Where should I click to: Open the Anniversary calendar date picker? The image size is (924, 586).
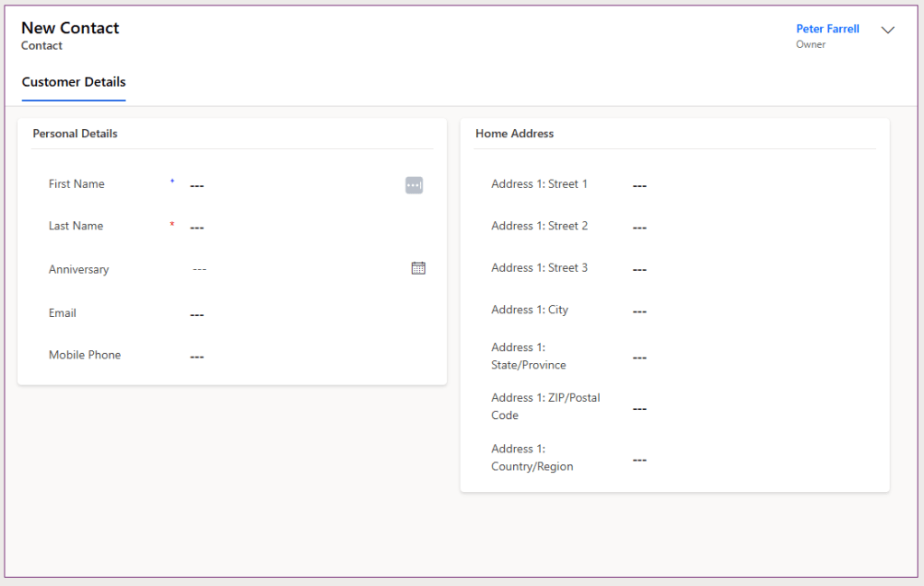pos(418,268)
